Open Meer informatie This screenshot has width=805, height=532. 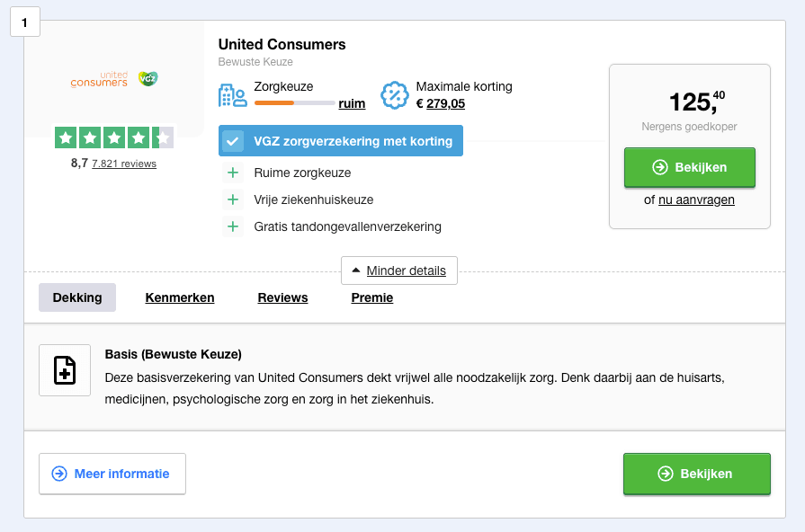[112, 474]
